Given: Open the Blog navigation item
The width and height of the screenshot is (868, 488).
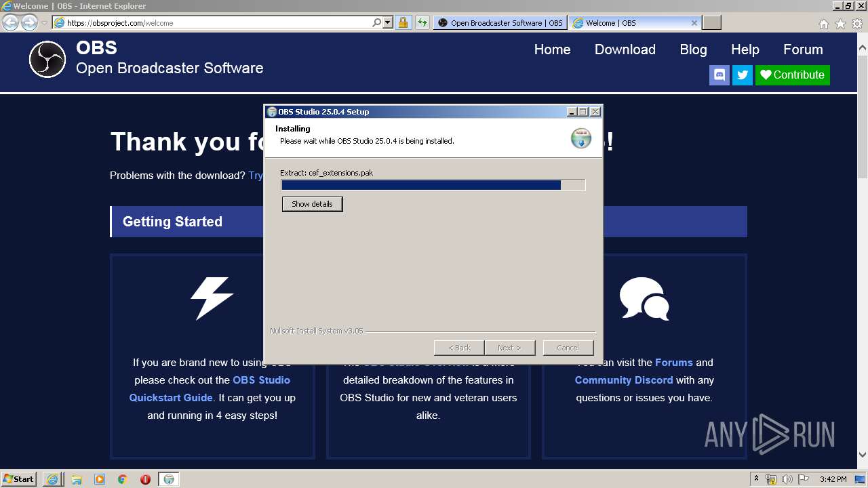Looking at the screenshot, I should [693, 49].
